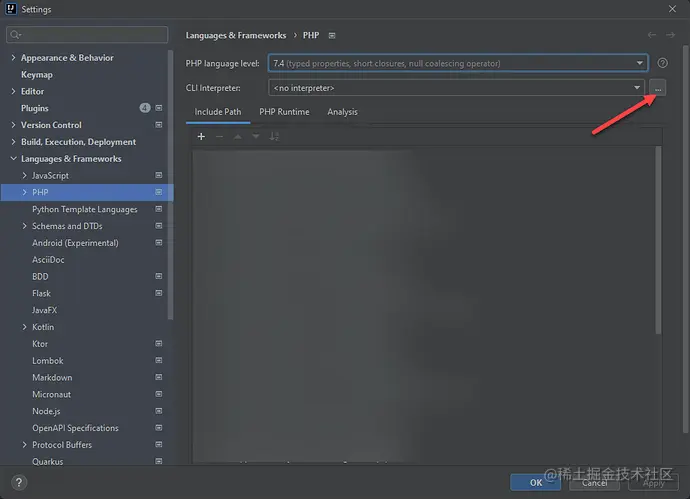The width and height of the screenshot is (690, 499).
Task: Click the browse button next to CLI Interpreter
Action: (657, 88)
